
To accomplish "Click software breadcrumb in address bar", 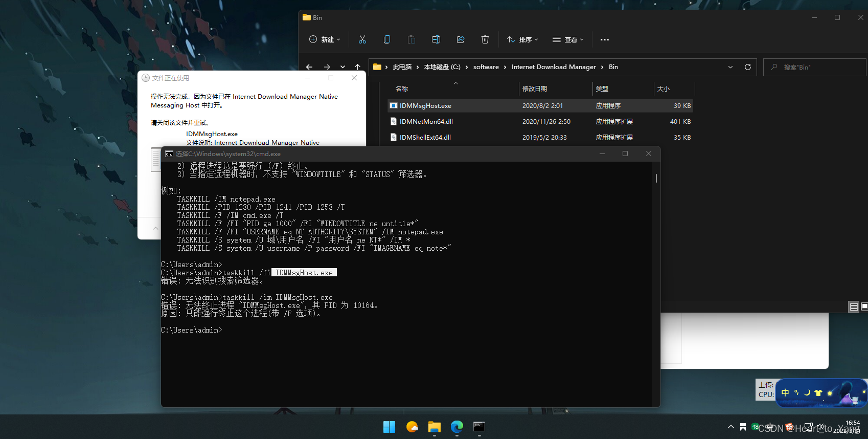I will tap(486, 67).
